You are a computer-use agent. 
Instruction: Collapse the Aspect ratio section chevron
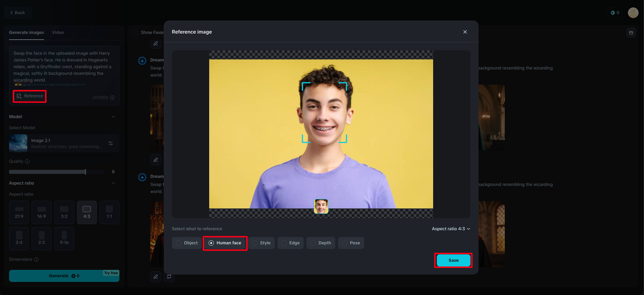[113, 183]
